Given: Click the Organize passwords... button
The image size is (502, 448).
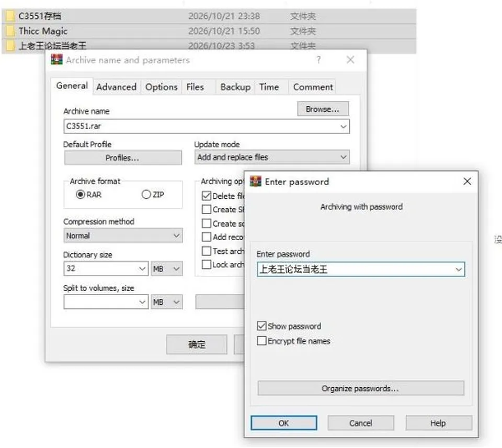Looking at the screenshot, I should tap(360, 388).
